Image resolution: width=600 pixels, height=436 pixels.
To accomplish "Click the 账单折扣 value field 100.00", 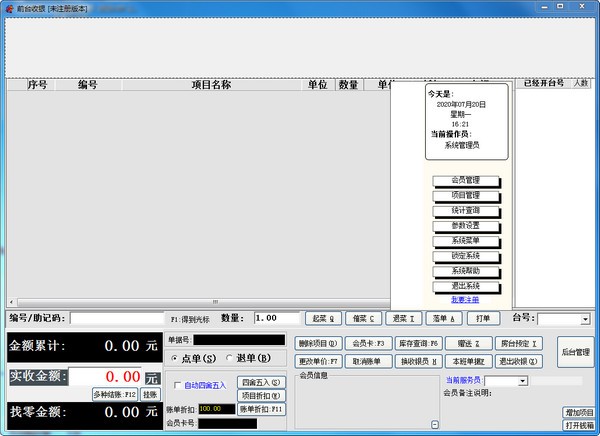I will click(217, 409).
